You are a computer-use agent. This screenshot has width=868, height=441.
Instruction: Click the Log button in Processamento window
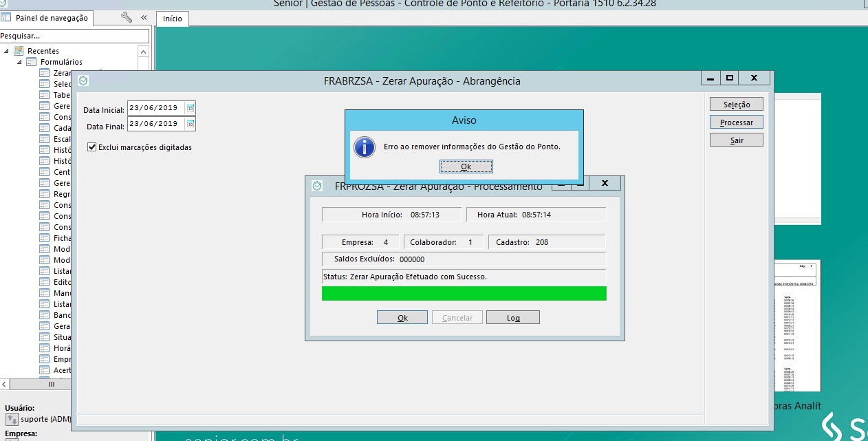pos(512,318)
